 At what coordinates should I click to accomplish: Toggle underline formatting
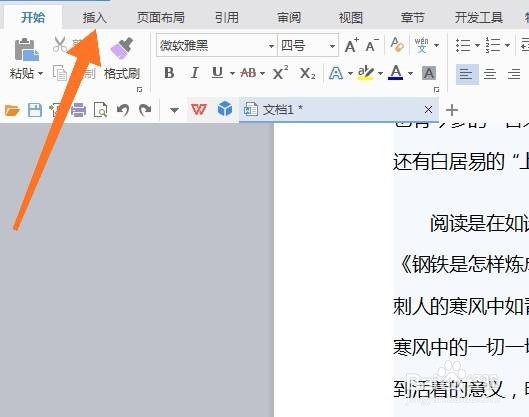point(217,73)
